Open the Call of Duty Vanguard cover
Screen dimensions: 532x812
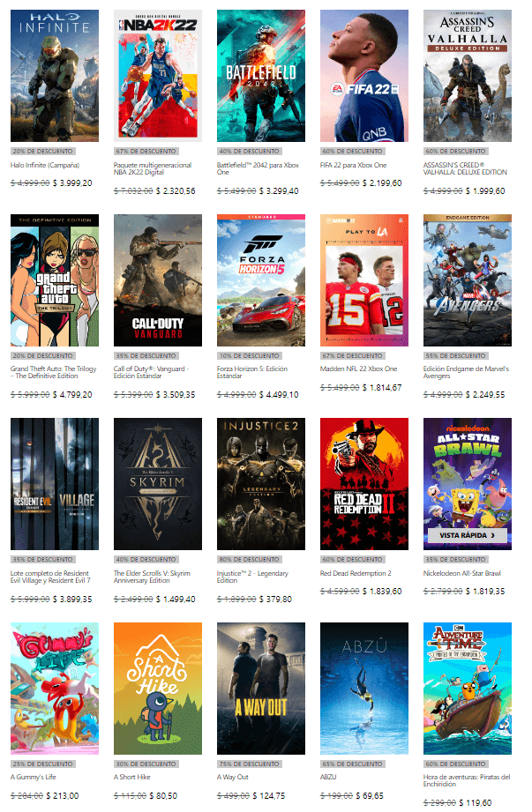pyautogui.click(x=157, y=280)
